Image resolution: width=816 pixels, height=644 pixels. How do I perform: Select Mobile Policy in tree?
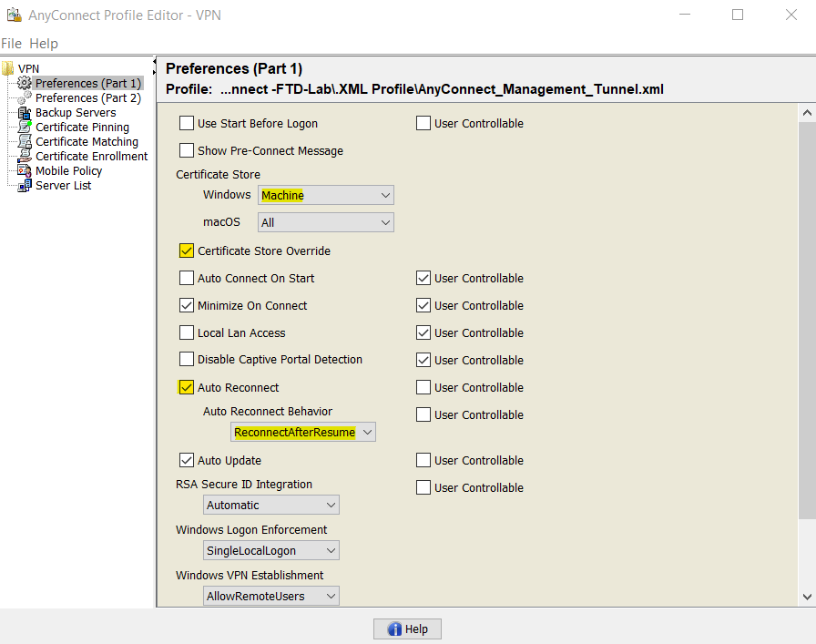(68, 170)
